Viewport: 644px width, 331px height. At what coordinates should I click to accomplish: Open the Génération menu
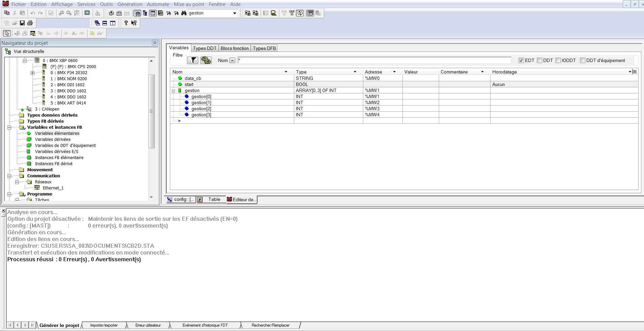click(x=130, y=4)
